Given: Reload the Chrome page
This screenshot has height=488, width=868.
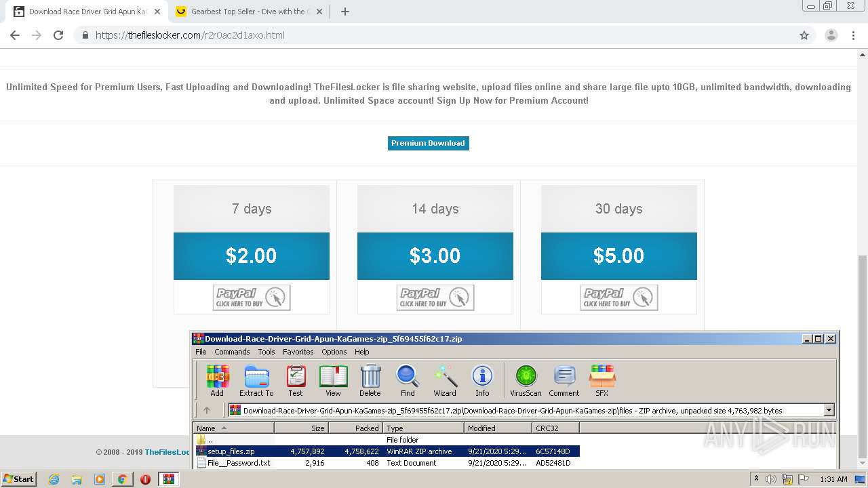Looking at the screenshot, I should (58, 35).
